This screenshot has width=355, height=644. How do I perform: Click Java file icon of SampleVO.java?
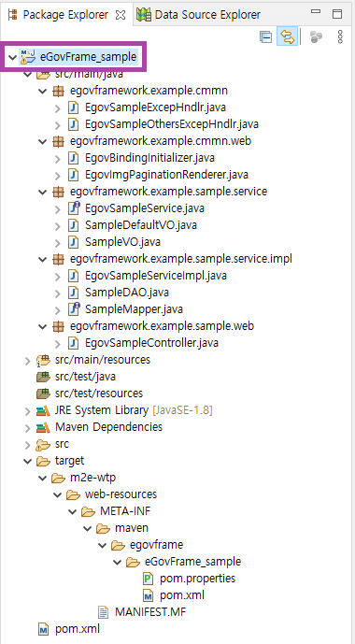point(74,242)
